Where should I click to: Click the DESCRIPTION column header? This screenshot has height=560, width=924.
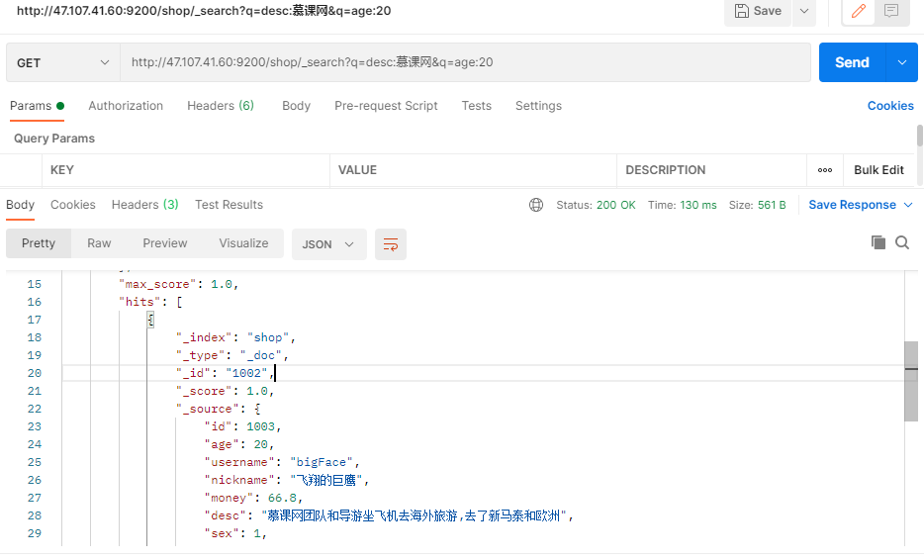coord(666,170)
